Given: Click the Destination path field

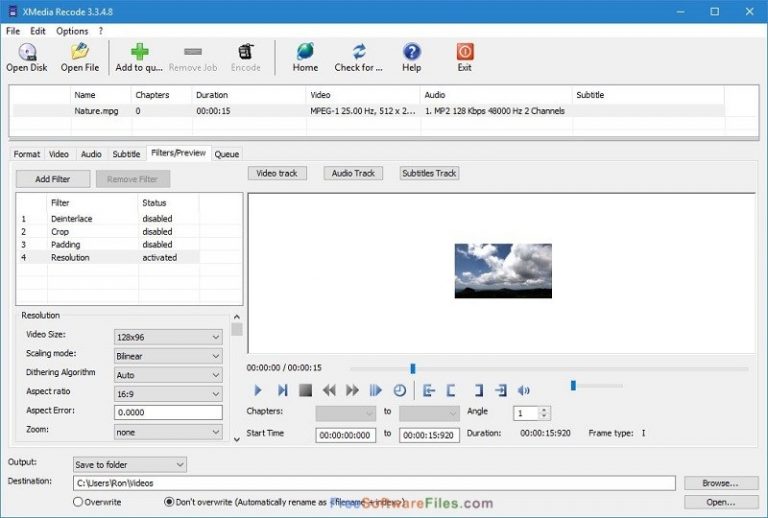Looking at the screenshot, I should coord(374,483).
